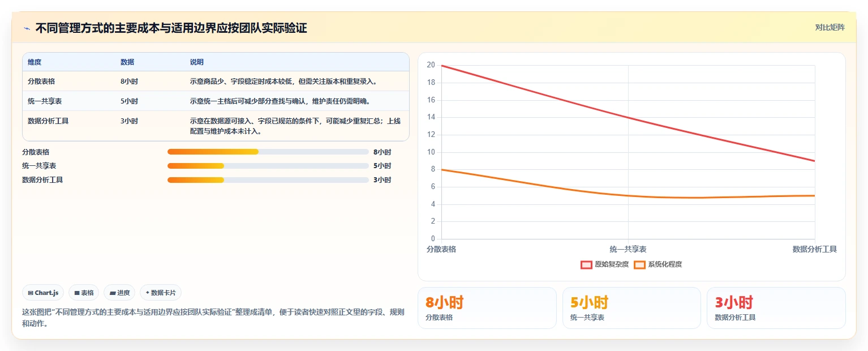The width and height of the screenshot is (868, 351).
Task: Click the 统一共享表 x-axis label
Action: 628,249
